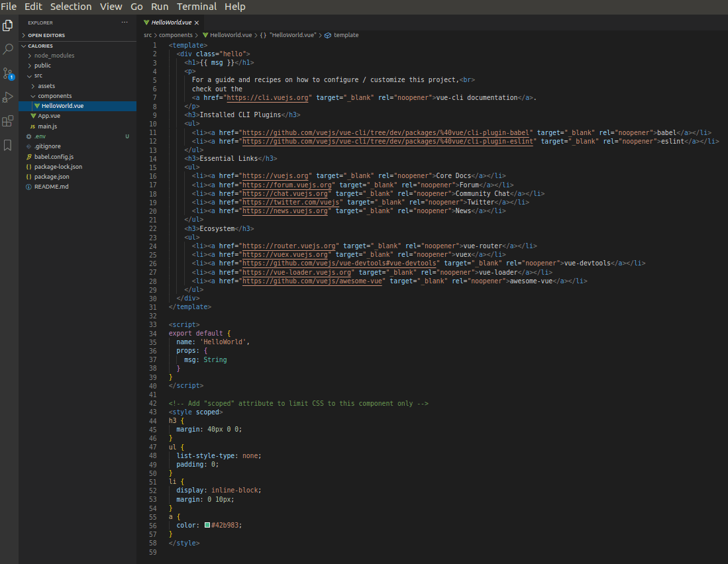Image resolution: width=728 pixels, height=564 pixels.
Task: Open the Go menu
Action: pos(136,7)
